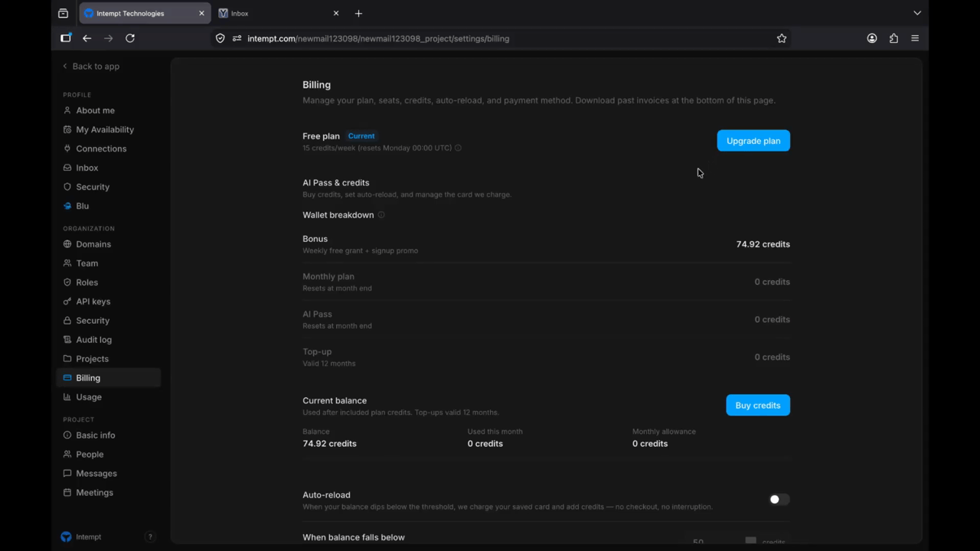Click the Back to app link
Viewport: 980px width, 551px height.
click(90, 67)
